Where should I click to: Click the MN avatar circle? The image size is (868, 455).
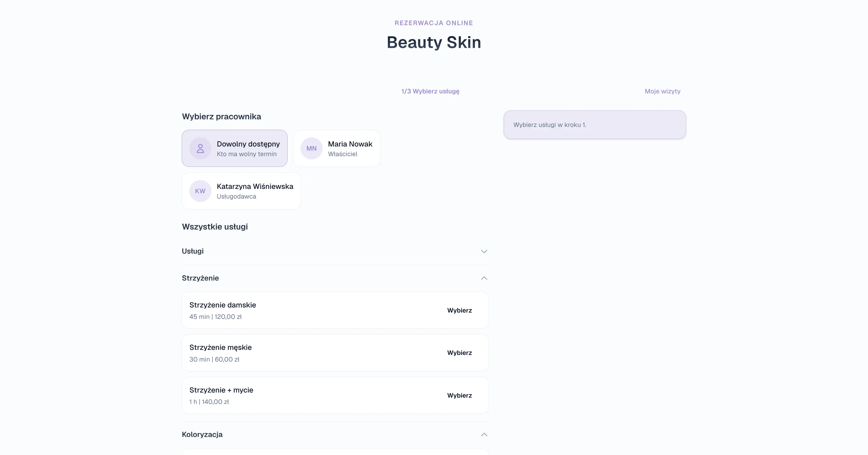coord(311,148)
